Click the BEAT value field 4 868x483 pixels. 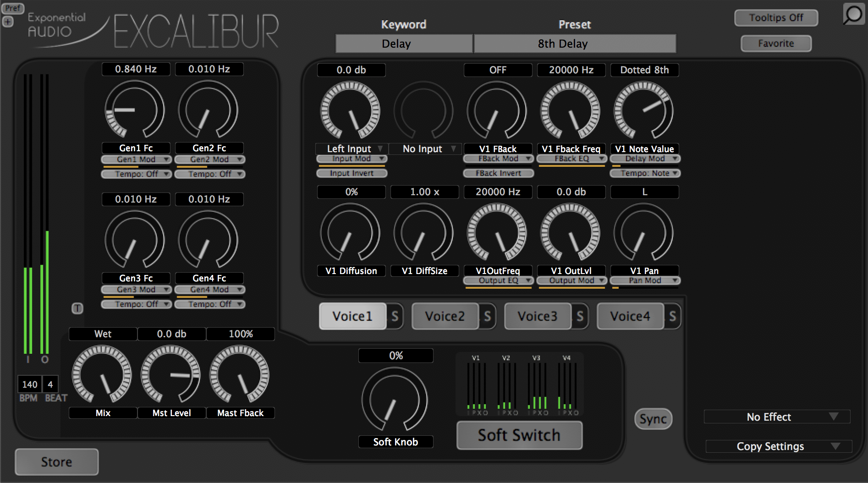point(50,384)
